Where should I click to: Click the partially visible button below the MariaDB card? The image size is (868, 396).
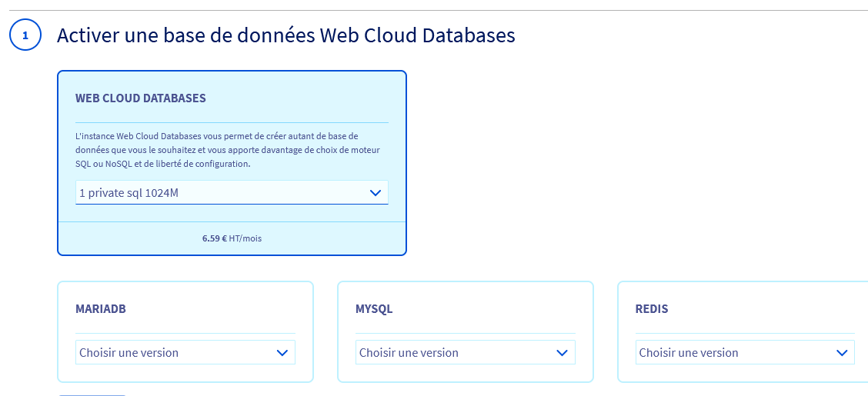click(92, 394)
